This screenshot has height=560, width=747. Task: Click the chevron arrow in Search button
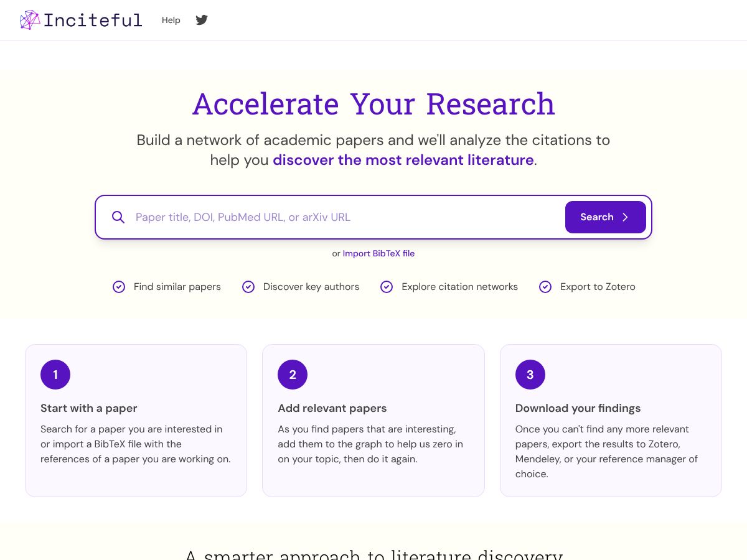click(626, 217)
